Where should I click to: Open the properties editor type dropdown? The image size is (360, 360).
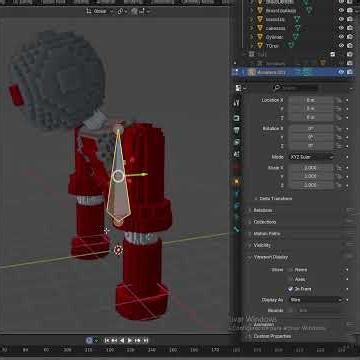241,88
